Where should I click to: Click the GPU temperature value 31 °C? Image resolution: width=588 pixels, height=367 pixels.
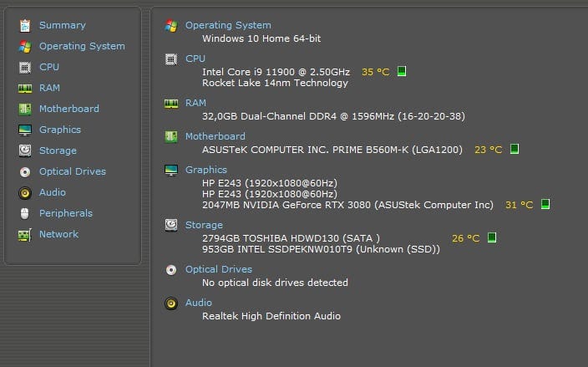click(519, 205)
